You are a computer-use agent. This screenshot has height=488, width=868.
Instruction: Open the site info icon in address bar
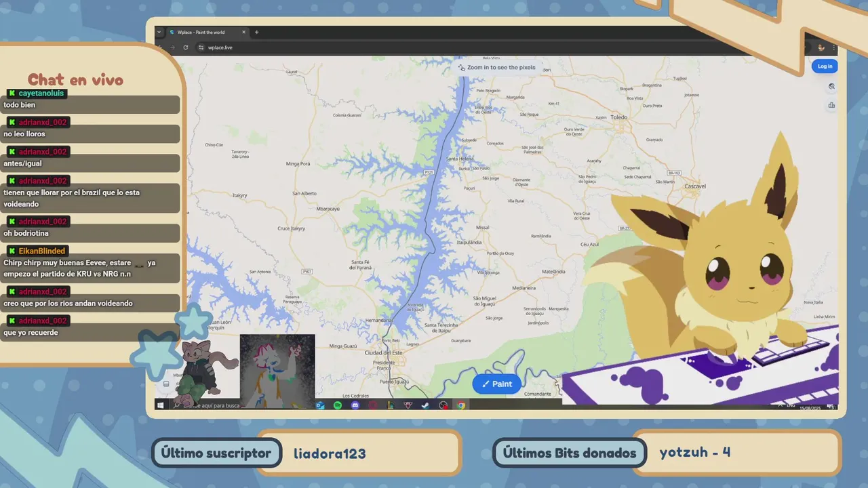(201, 47)
